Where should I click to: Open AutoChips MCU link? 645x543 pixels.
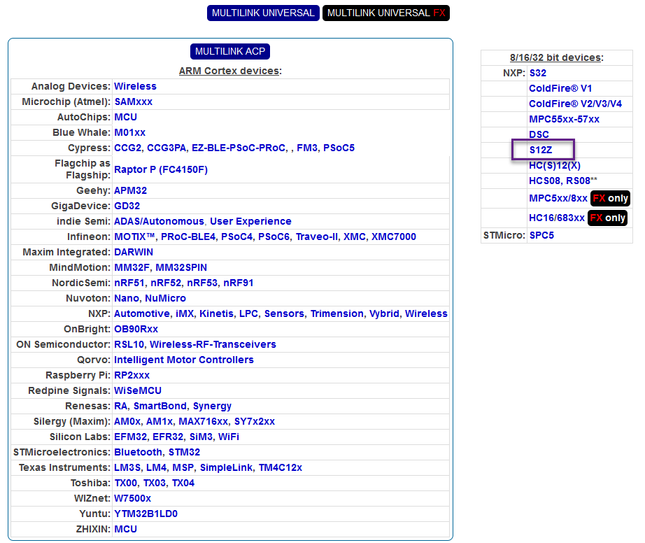[125, 117]
